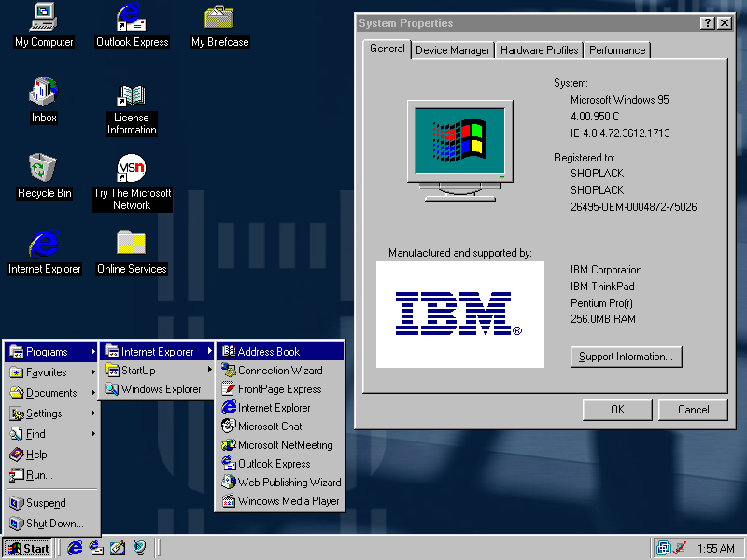Click Cancel in System Properties
The height and width of the screenshot is (560, 747).
coord(693,410)
